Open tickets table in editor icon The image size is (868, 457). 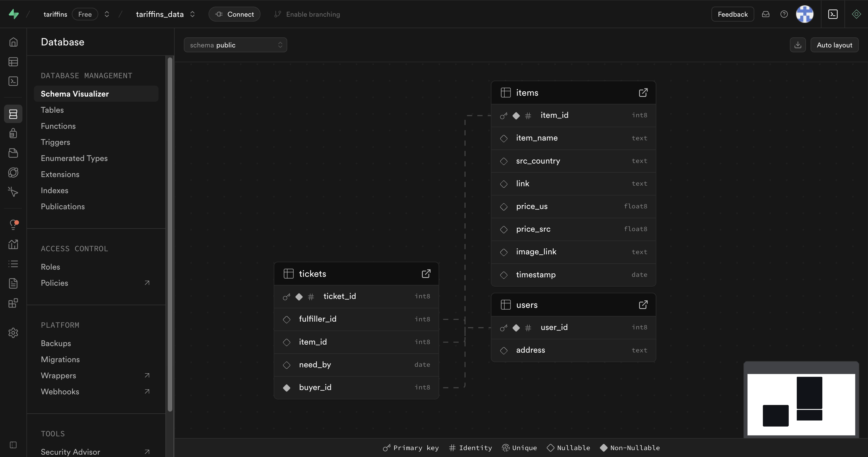(x=426, y=274)
